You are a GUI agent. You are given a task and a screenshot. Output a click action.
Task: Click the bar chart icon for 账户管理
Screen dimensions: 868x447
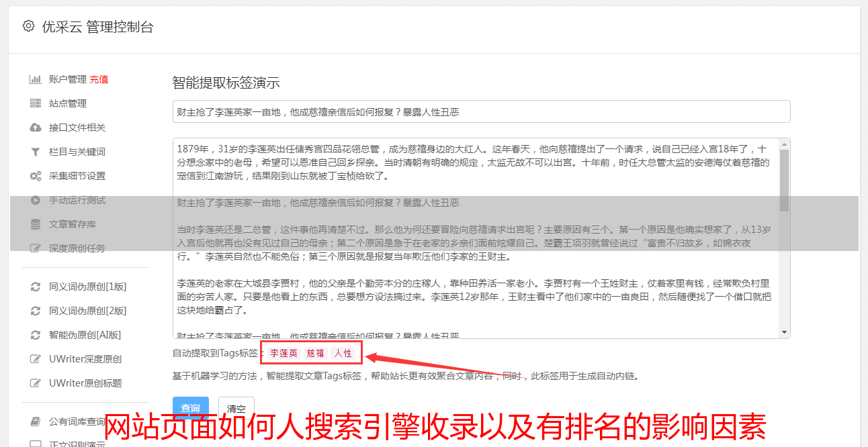[36, 79]
